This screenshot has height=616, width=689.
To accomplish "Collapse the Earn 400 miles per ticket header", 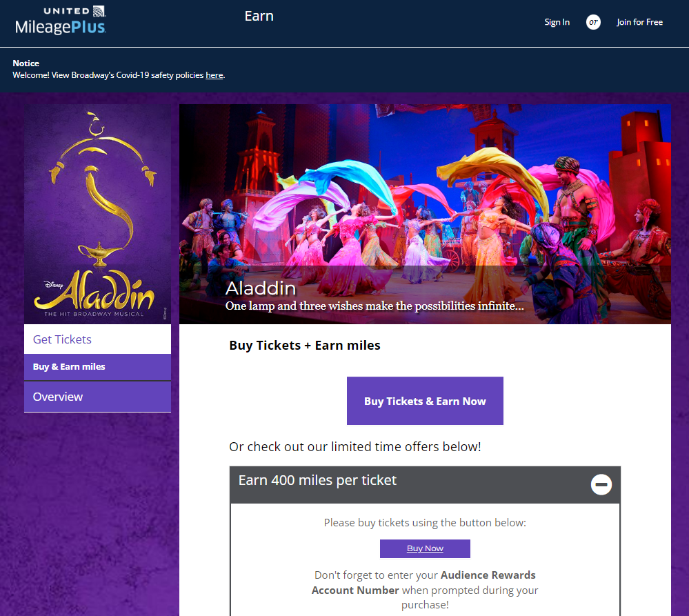I will 425,485.
